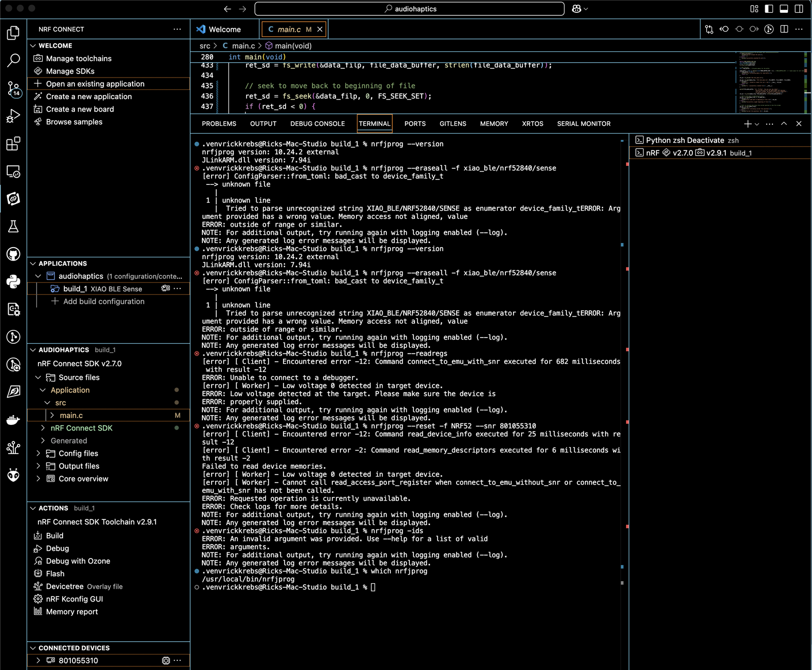Close the main.c tab

tap(320, 29)
